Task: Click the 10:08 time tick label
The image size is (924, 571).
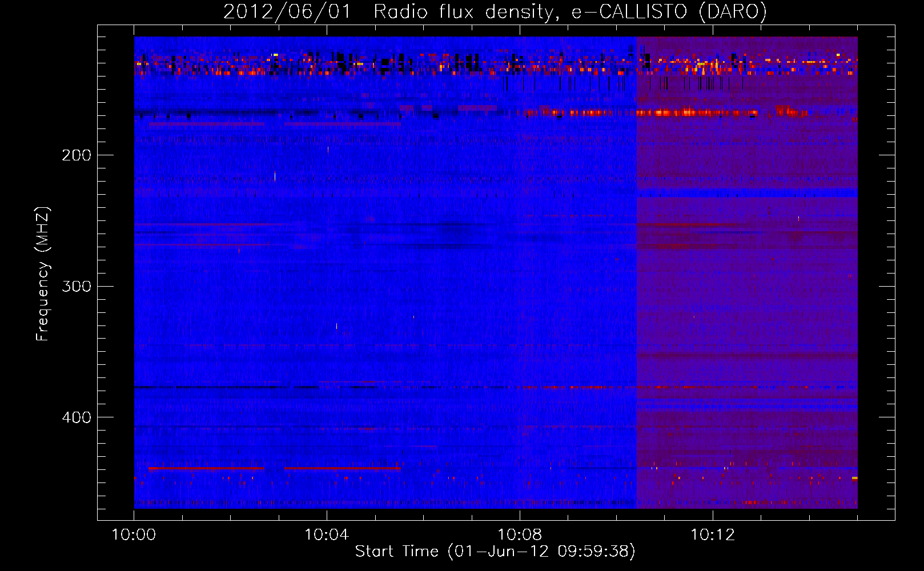Action: 520,535
